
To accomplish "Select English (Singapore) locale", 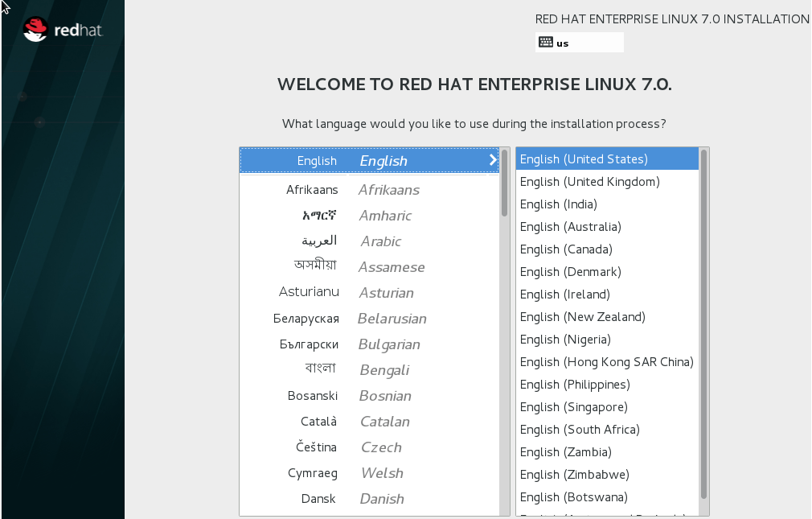I will pyautogui.click(x=607, y=407).
